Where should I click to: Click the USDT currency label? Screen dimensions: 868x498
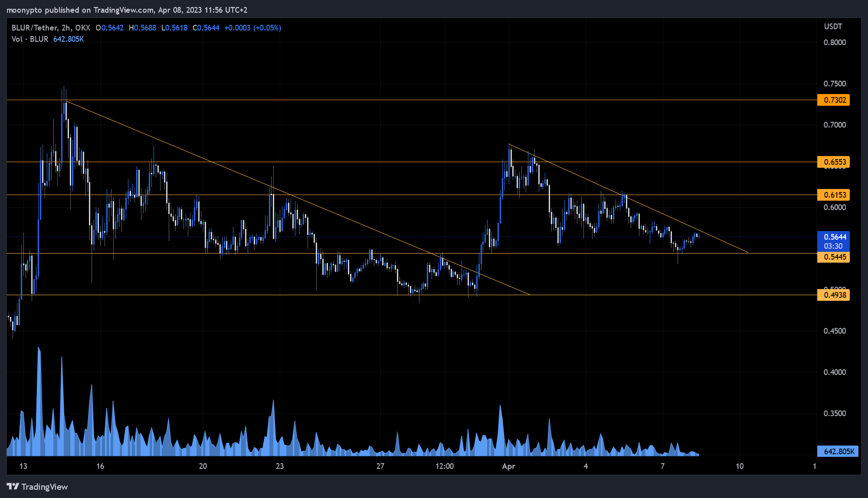(x=833, y=26)
